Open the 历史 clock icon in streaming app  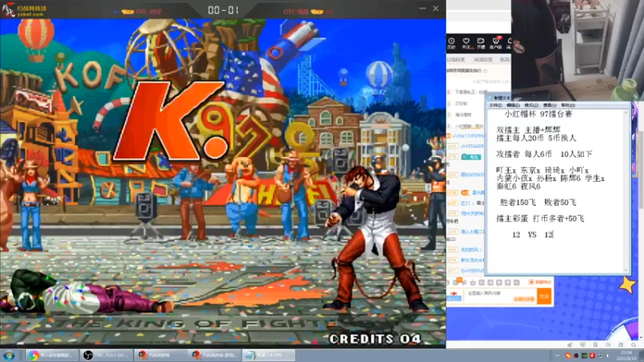452,43
